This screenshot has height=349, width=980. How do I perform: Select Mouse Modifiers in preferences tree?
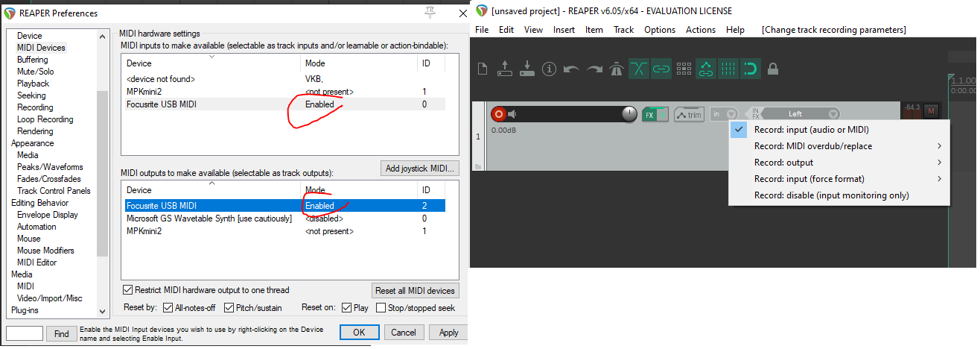coord(46,251)
